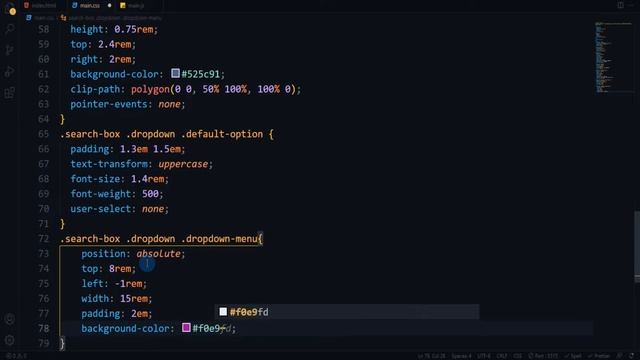Screen dimensions: 640x360
Task: Click '2.4rem' value on line 59
Action: tap(114, 44)
